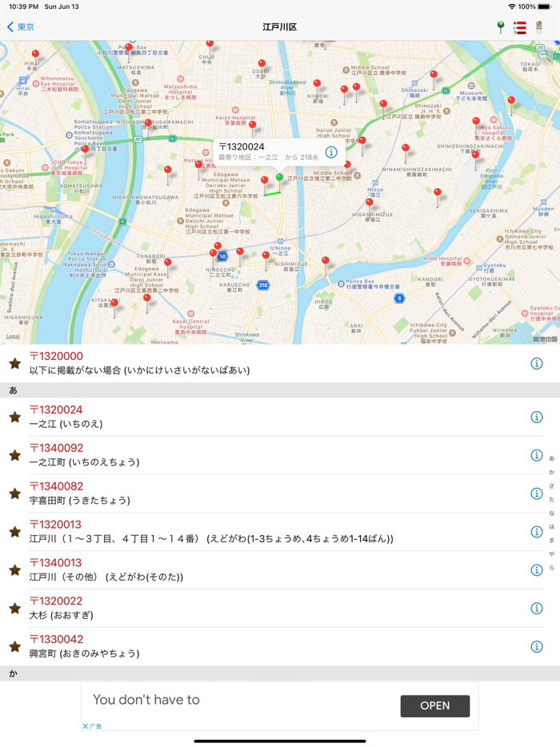The width and height of the screenshot is (560, 747).
Task: Tap Ichinoe 一之江 station marker
Action: coord(280,241)
